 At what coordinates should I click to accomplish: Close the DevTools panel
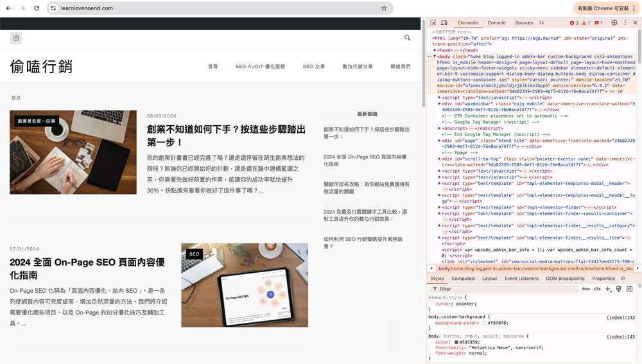point(636,23)
